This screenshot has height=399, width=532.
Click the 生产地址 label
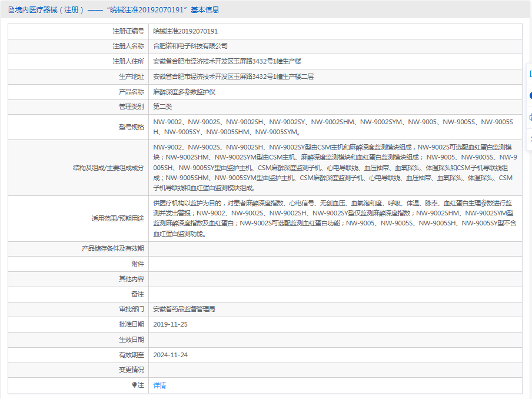(x=131, y=77)
